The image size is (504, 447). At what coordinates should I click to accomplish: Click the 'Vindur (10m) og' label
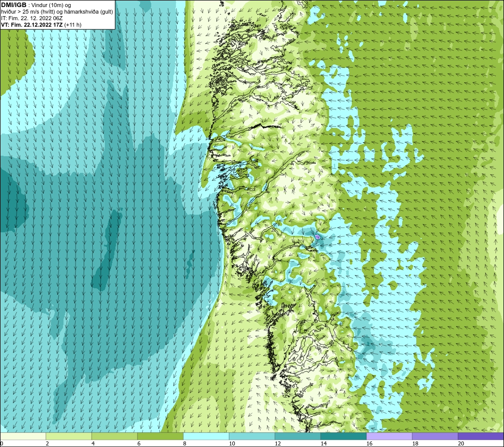point(51,5)
